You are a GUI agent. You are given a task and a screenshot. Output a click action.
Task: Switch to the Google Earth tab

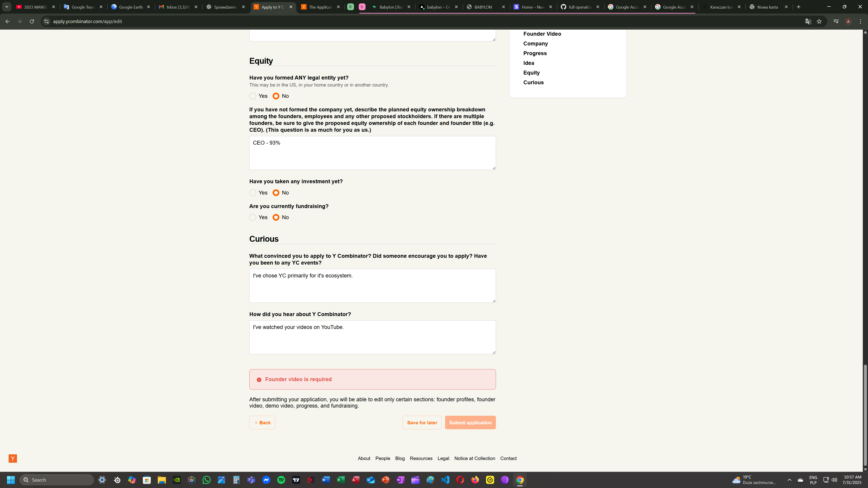[x=130, y=7]
